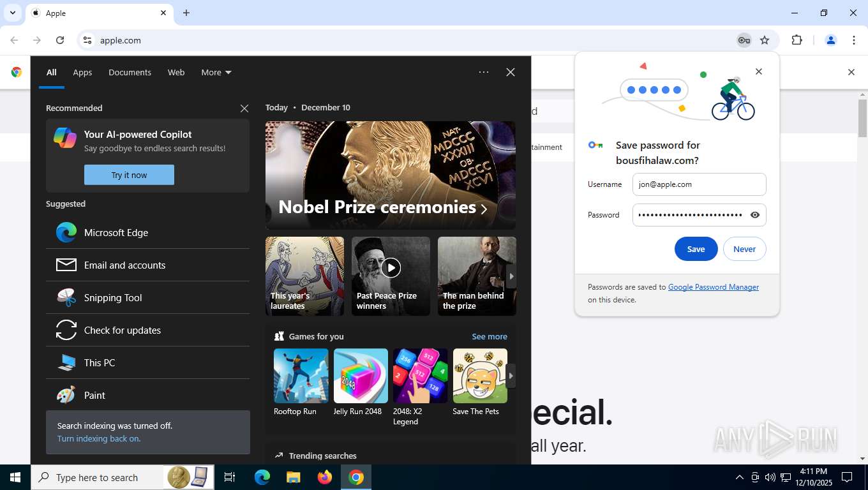Open the Google Password Manager link
868x490 pixels.
pyautogui.click(x=714, y=287)
